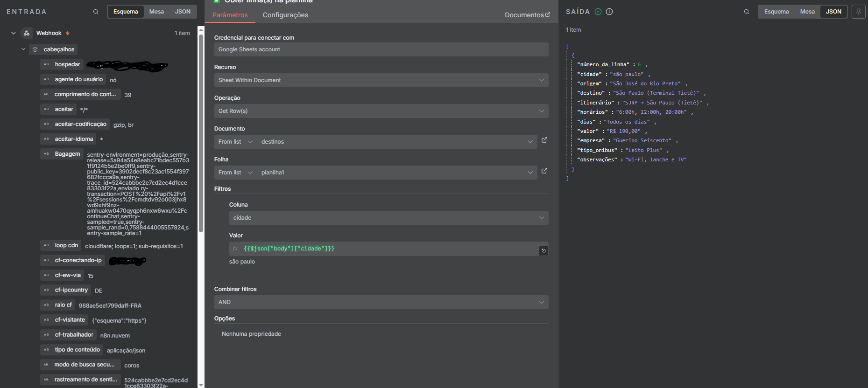868x388 pixels.
Task: Click the fx icon in Valor field
Action: (235, 249)
